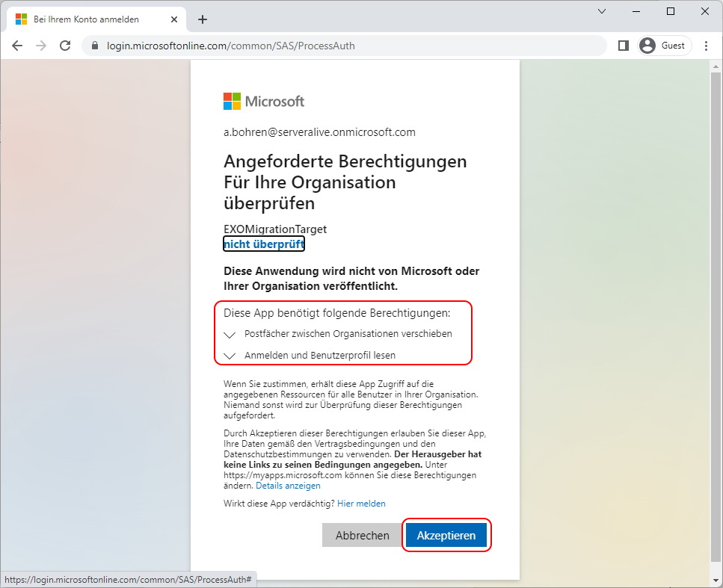This screenshot has height=588, width=723.
Task: Go back with the browser back arrow
Action: [x=17, y=46]
